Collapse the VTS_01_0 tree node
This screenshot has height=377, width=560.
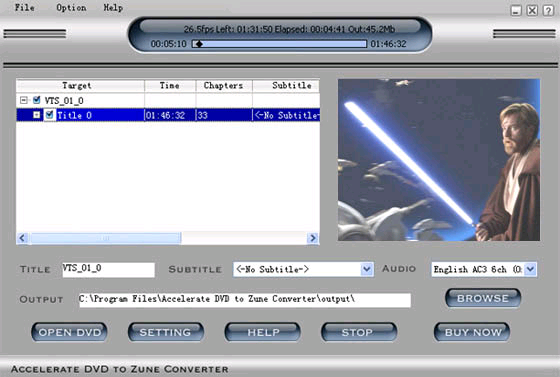(x=24, y=100)
